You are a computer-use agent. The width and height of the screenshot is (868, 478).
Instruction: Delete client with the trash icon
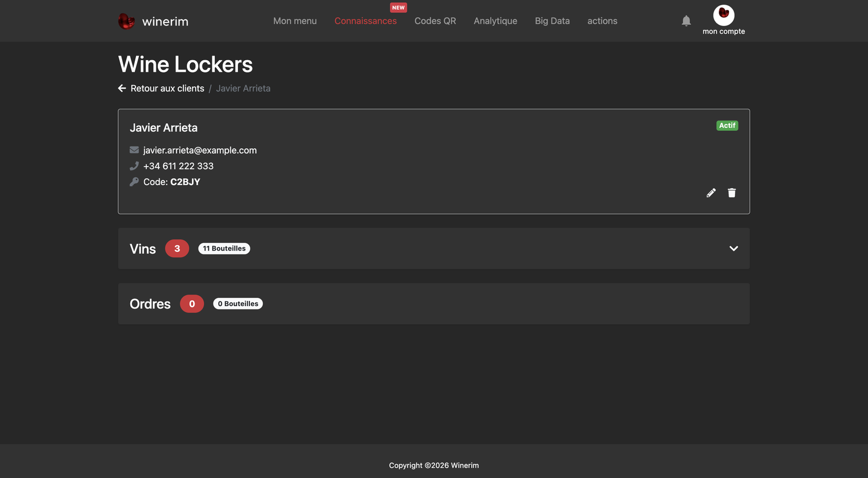tap(732, 193)
